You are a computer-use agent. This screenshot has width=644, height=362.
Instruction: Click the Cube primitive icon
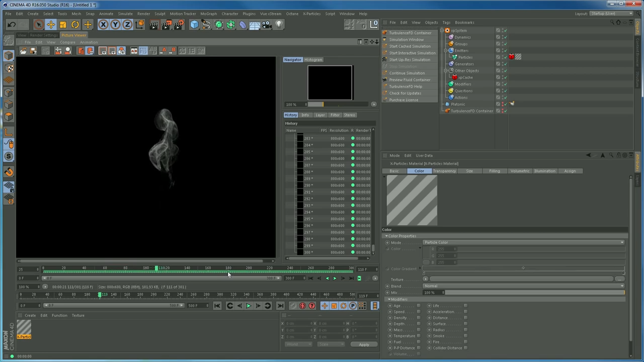tap(194, 25)
